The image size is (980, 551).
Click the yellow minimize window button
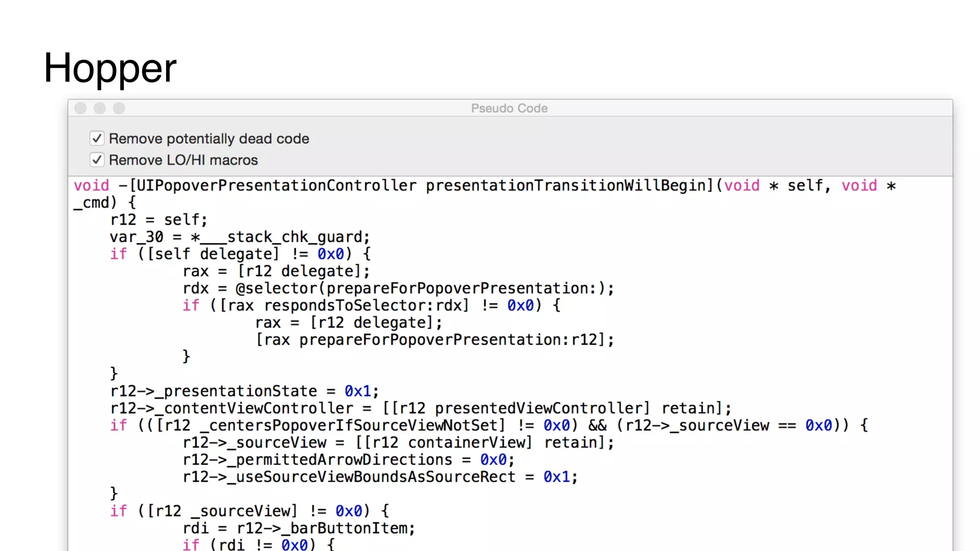tap(100, 109)
